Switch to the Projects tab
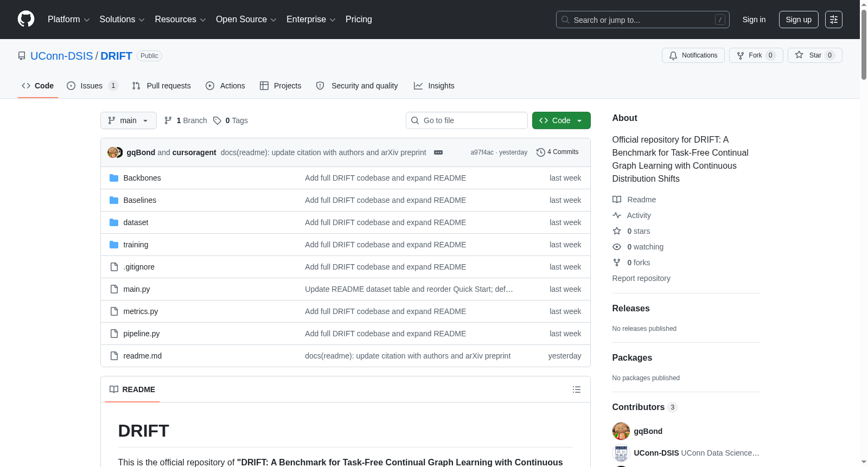The width and height of the screenshot is (868, 467). click(x=280, y=86)
